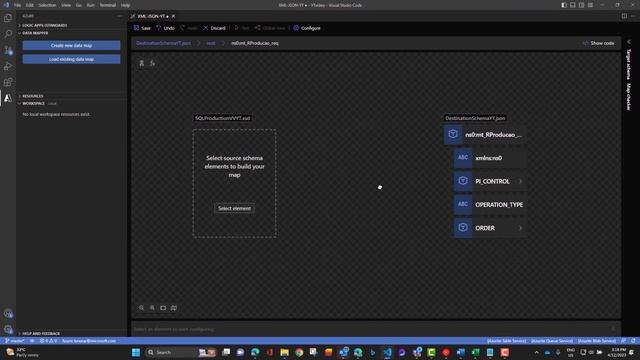Image resolution: width=640 pixels, height=360 pixels.
Task: Click the Save toolbar button
Action: tap(142, 28)
